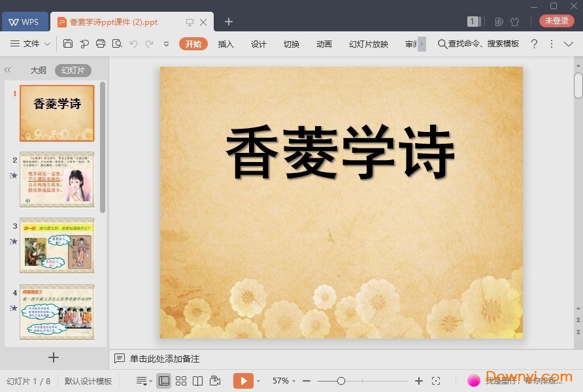This screenshot has height=392, width=583.
Task: Switch to the 插入 ribbon tab
Action: click(x=225, y=44)
